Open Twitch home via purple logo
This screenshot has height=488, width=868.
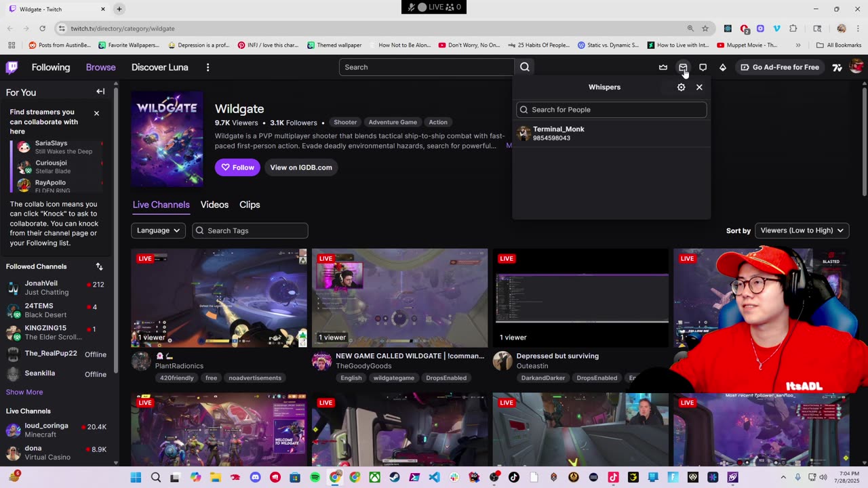[12, 67]
